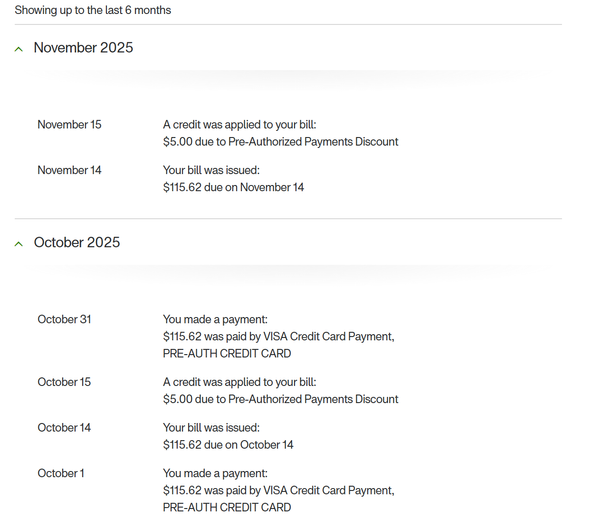600x523 pixels.
Task: Click the October 14 'Your bill was issued' line
Action: click(x=211, y=428)
